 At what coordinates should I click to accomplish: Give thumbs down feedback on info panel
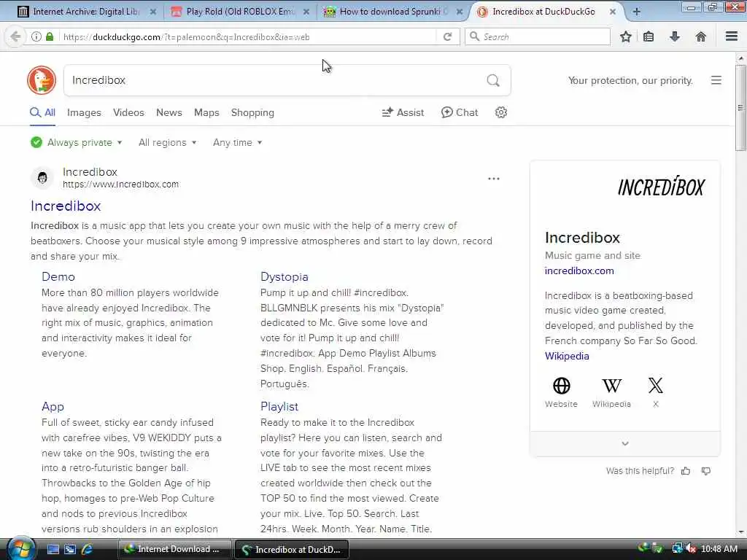pyautogui.click(x=706, y=471)
